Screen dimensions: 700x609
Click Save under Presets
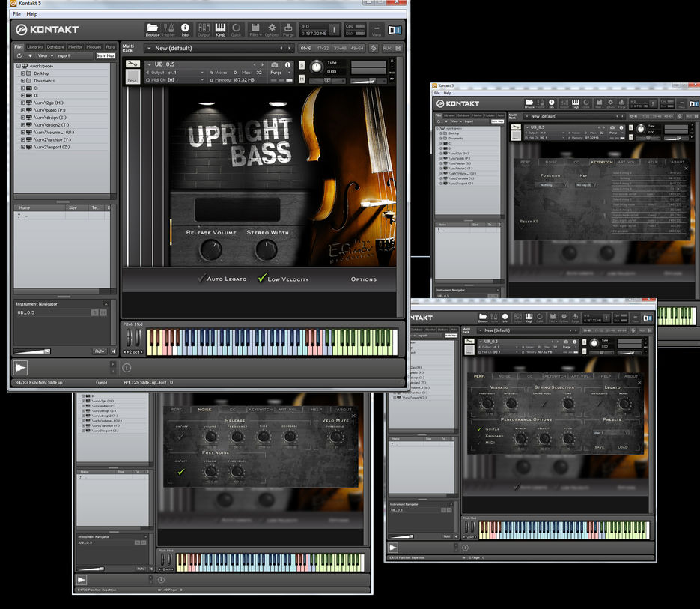[600, 447]
